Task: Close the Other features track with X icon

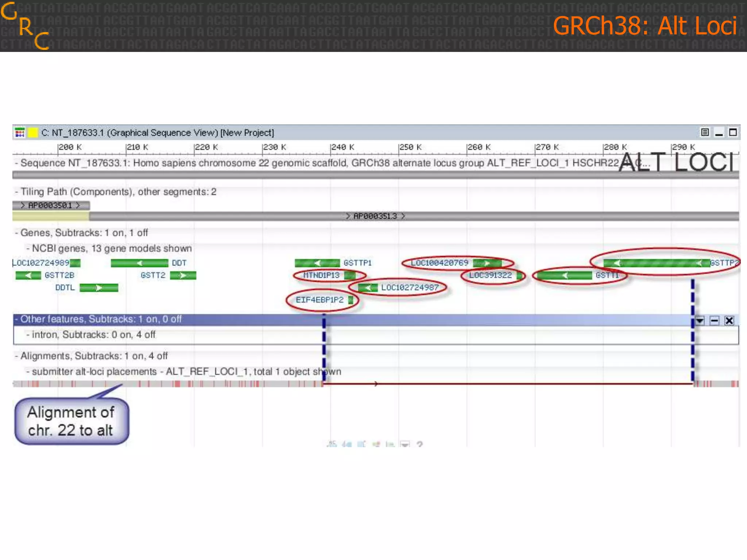Action: point(729,320)
